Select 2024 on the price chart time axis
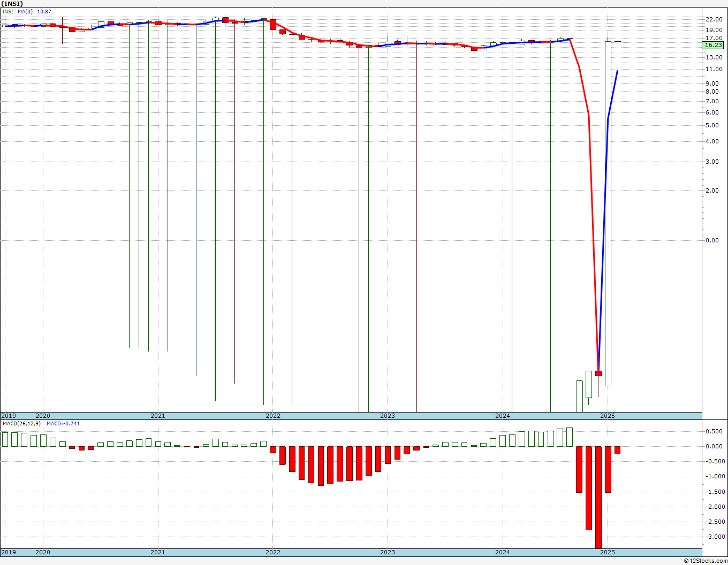This screenshot has height=565, width=728. (x=503, y=416)
